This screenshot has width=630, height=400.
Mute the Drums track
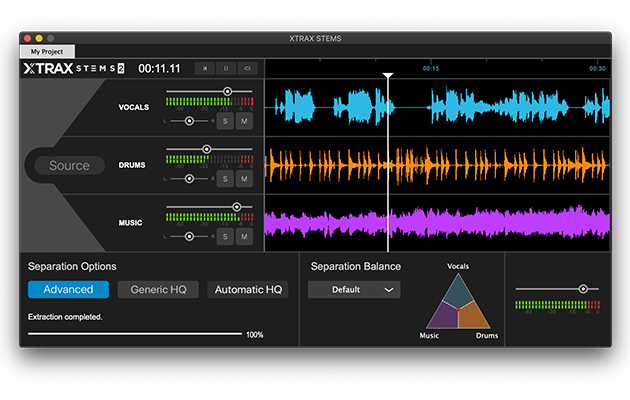[244, 179]
